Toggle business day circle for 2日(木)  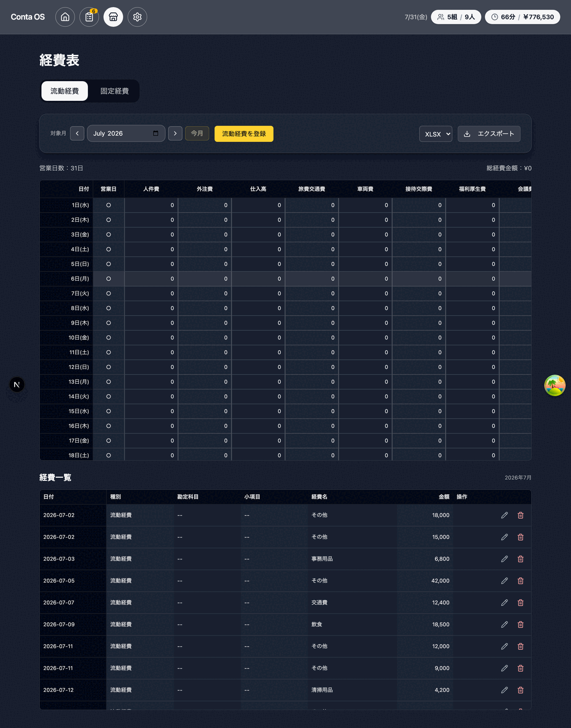108,220
